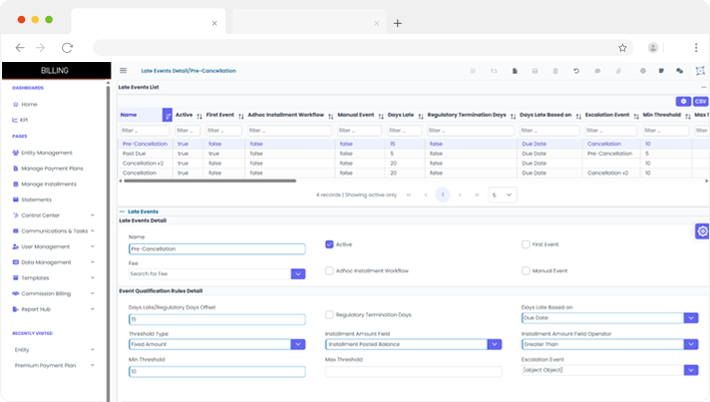This screenshot has height=402, width=710.
Task: Click the table horizontal scrollbar
Action: click(210, 181)
